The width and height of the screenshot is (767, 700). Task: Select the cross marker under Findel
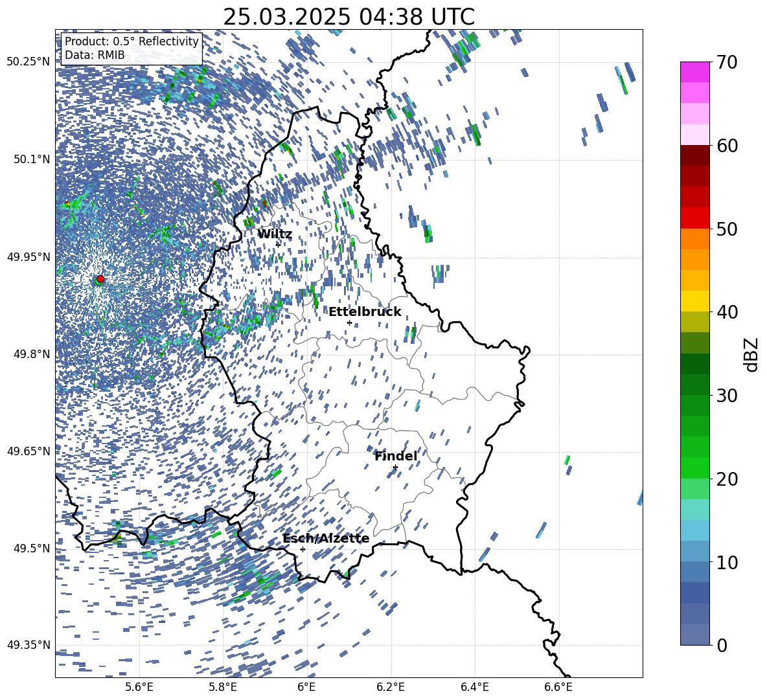click(x=395, y=468)
